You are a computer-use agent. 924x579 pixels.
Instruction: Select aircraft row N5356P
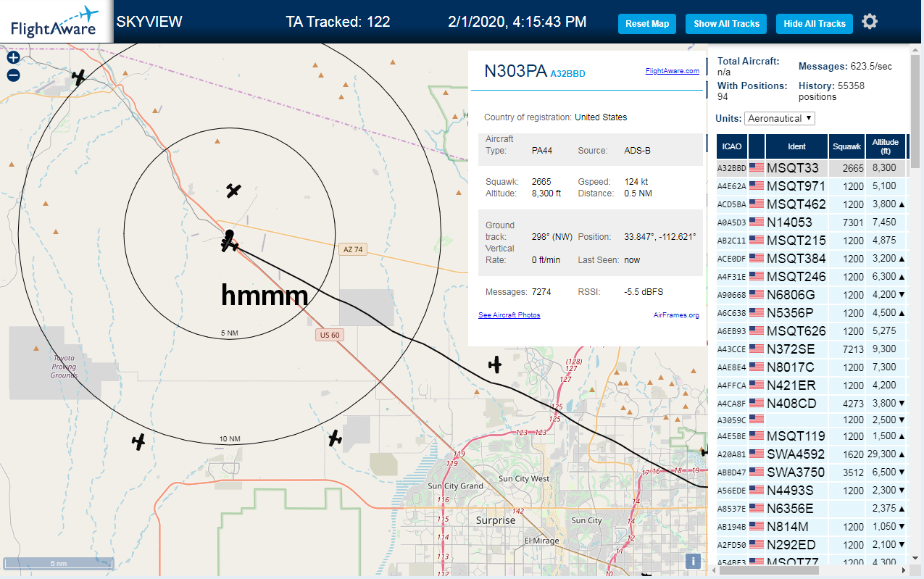[x=812, y=313]
